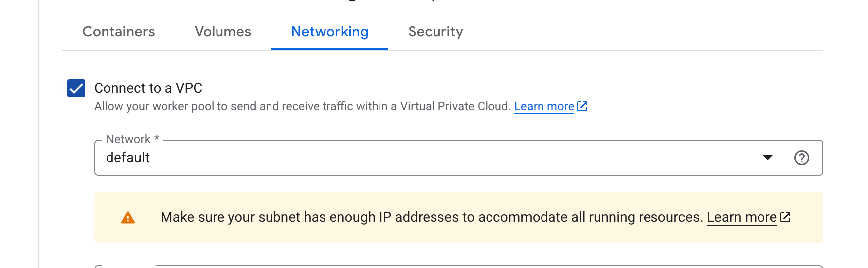Viewport: 868px width, 268px height.
Task: Select the Networking tab
Action: tap(329, 32)
